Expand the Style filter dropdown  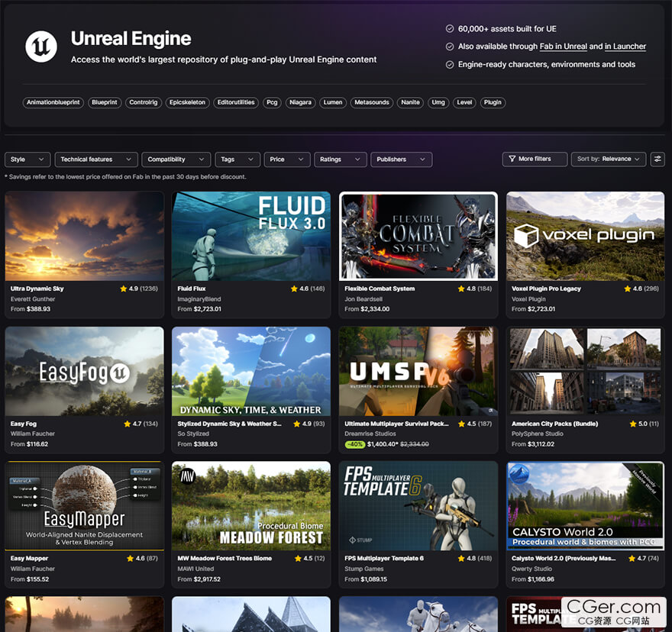[27, 160]
